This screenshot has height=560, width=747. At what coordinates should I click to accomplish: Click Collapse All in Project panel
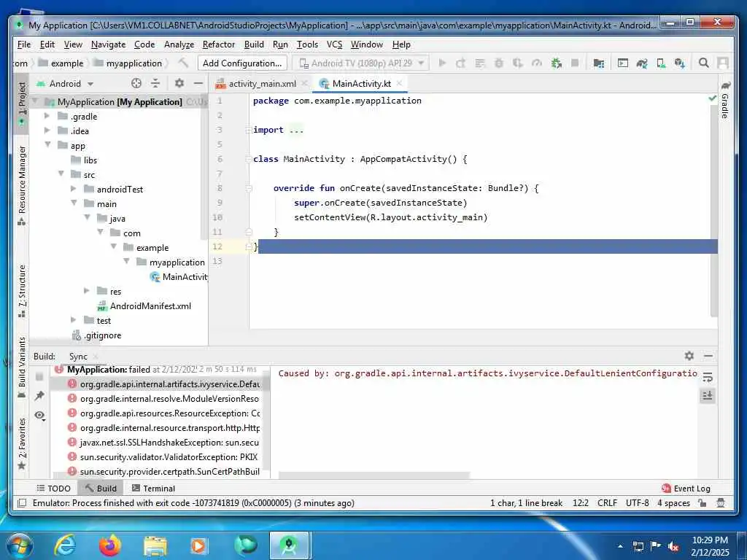pos(155,83)
